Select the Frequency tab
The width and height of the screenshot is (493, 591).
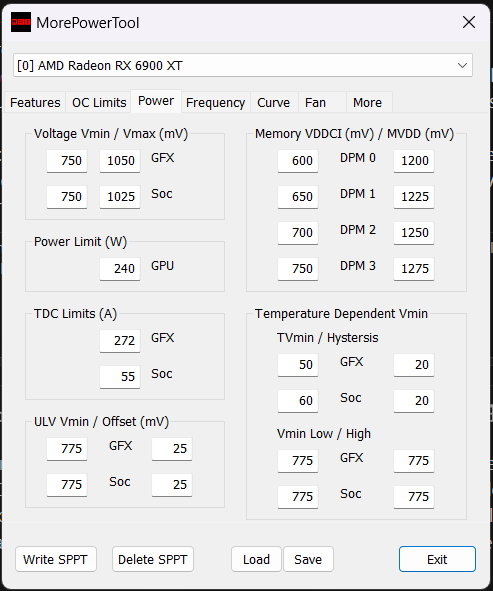pyautogui.click(x=216, y=103)
